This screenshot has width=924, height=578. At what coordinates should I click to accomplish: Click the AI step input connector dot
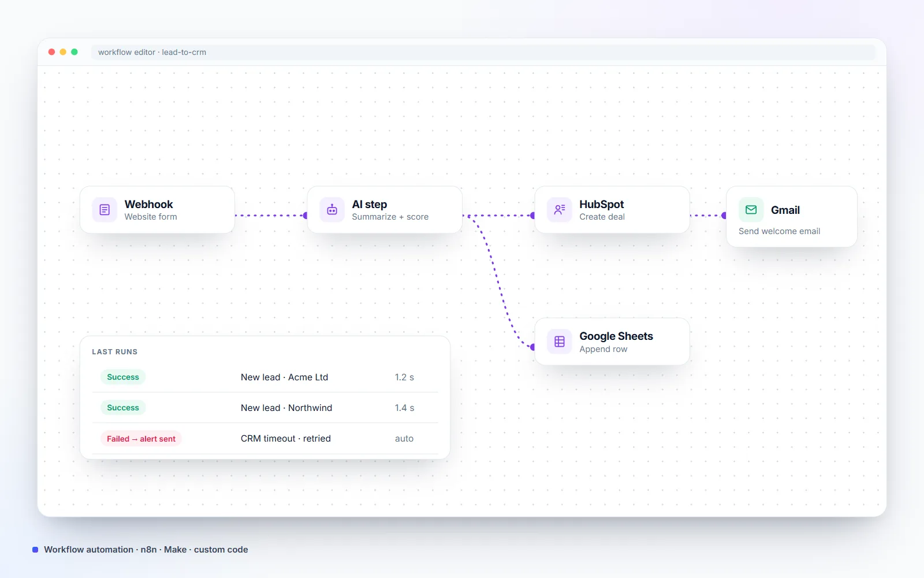(x=305, y=216)
